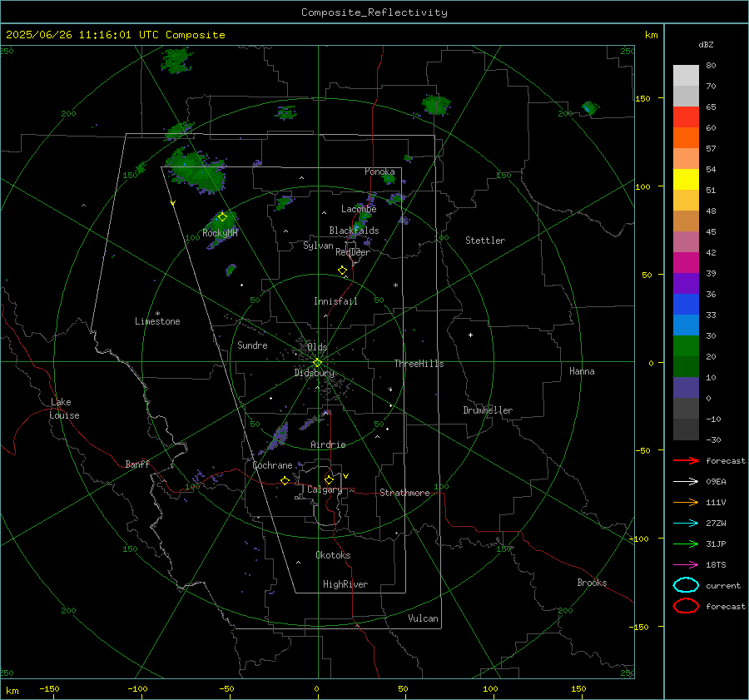Click the Sylvan label on map
The width and height of the screenshot is (749, 700).
point(318,246)
